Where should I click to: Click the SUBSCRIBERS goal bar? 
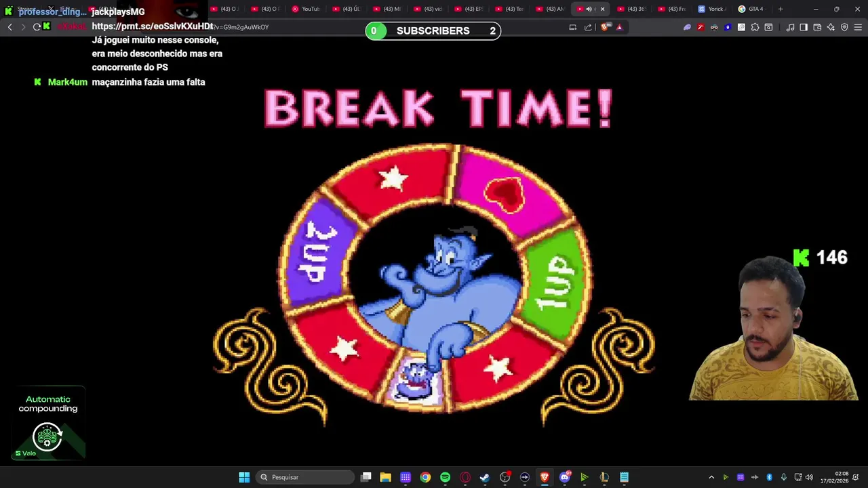coord(433,30)
